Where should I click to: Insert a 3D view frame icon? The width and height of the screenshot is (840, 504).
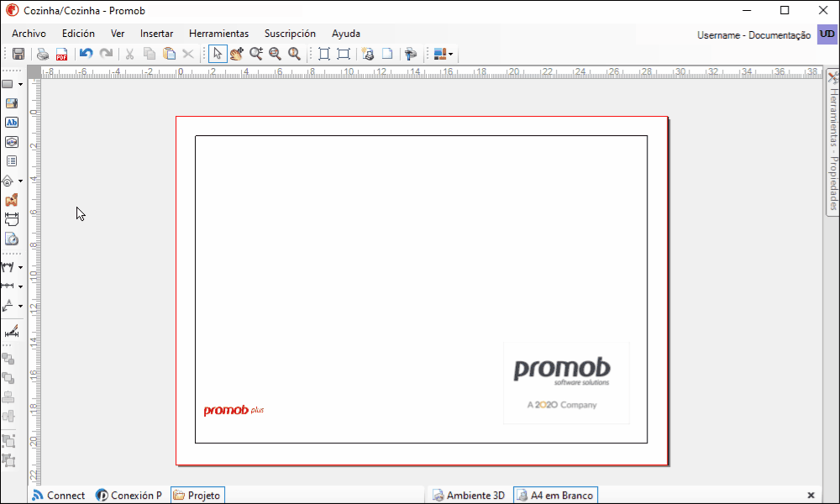[11, 142]
